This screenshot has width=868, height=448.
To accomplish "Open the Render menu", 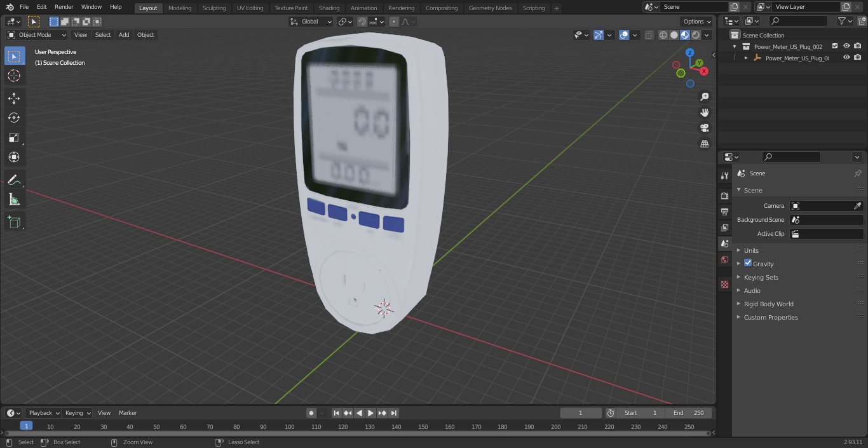I will tap(64, 7).
